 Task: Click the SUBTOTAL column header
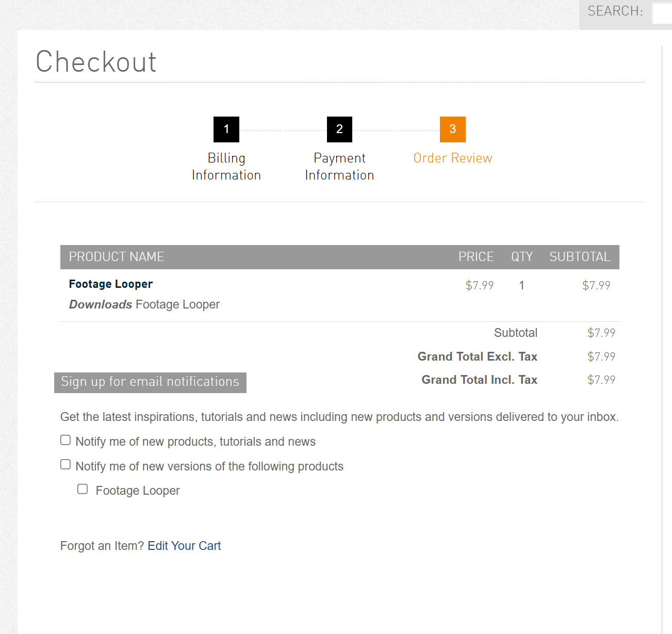tap(580, 257)
